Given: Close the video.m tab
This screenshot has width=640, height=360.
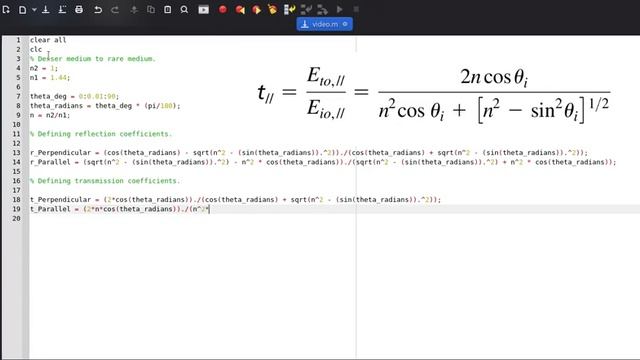Looking at the screenshot, I should click(345, 24).
